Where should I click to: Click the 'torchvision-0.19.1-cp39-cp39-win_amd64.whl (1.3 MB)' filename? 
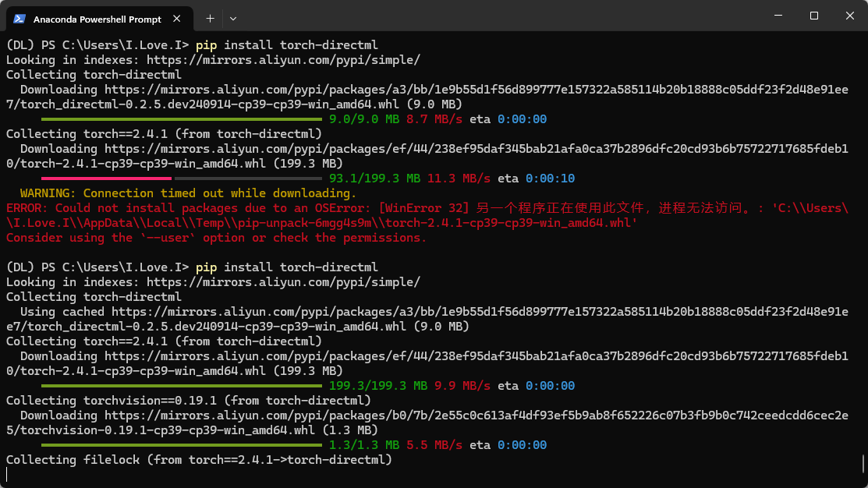tap(199, 430)
